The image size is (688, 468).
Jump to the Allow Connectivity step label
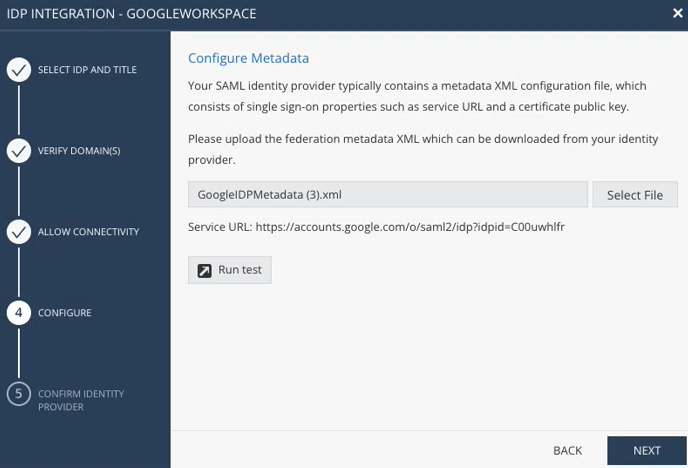pyautogui.click(x=88, y=232)
